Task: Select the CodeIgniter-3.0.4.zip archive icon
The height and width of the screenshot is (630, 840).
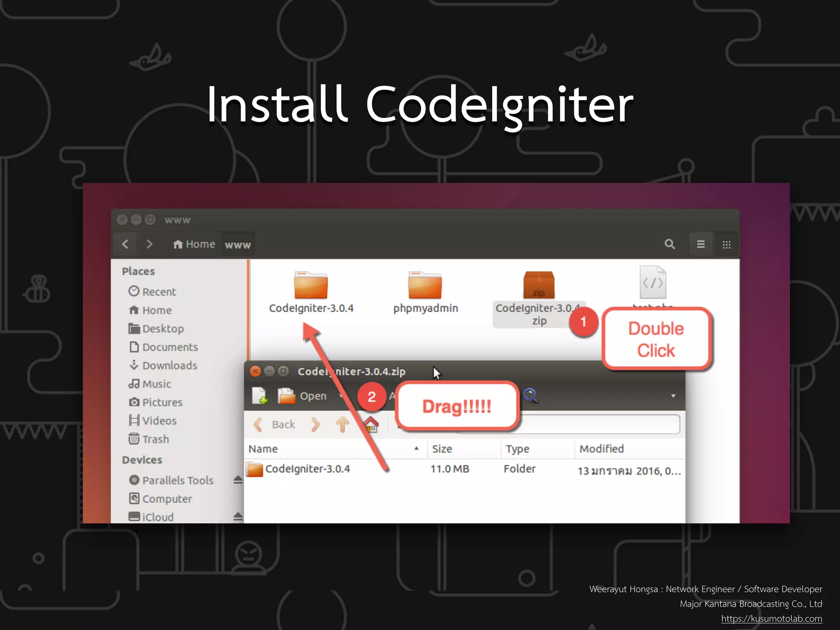Action: [x=539, y=285]
